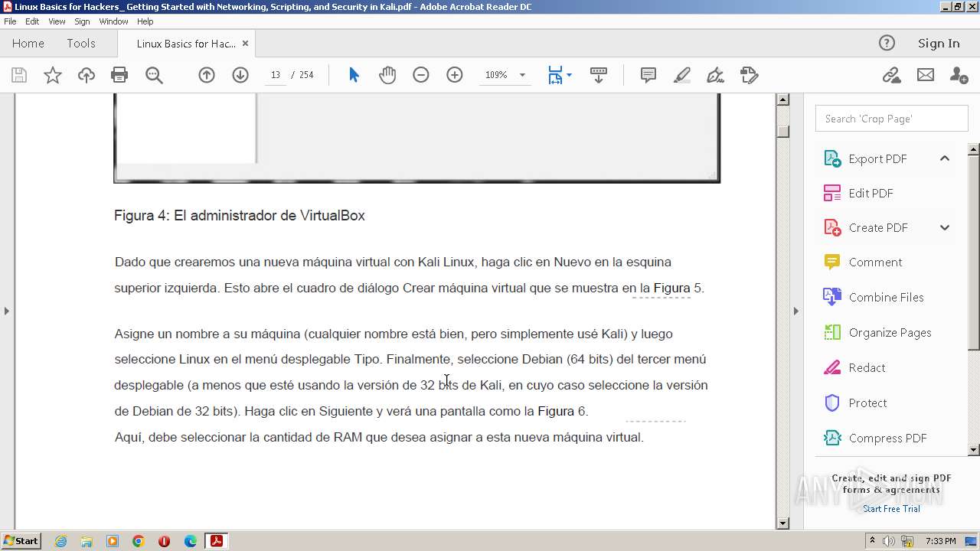Screen dimensions: 980x551
Task: Click the Figura 6 reference link
Action: tap(562, 411)
